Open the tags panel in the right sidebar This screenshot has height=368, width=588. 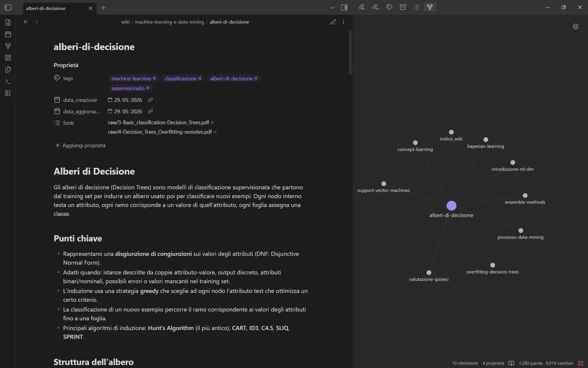(x=389, y=7)
